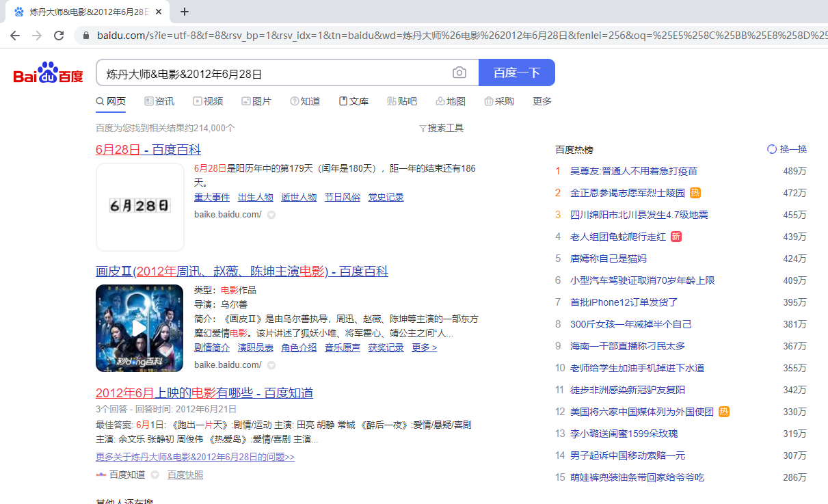The image size is (828, 504).
Task: Switch to 地图 tab
Action: pyautogui.click(x=451, y=101)
